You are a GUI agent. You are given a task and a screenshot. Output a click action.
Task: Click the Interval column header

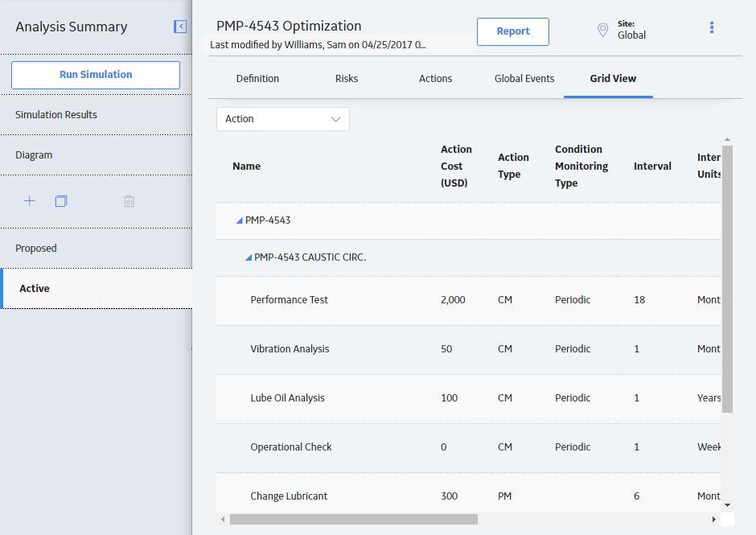[652, 167]
